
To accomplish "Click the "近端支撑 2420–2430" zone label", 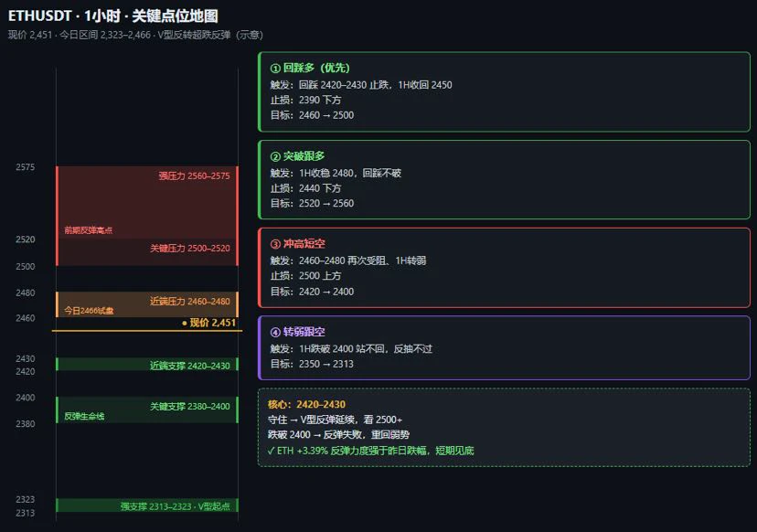I will [x=190, y=366].
